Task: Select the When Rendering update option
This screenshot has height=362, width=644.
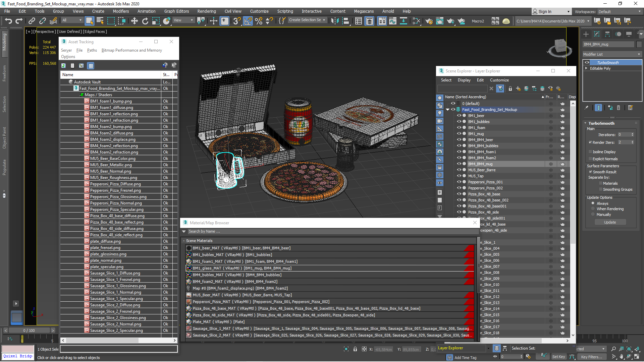Action: pos(593,209)
